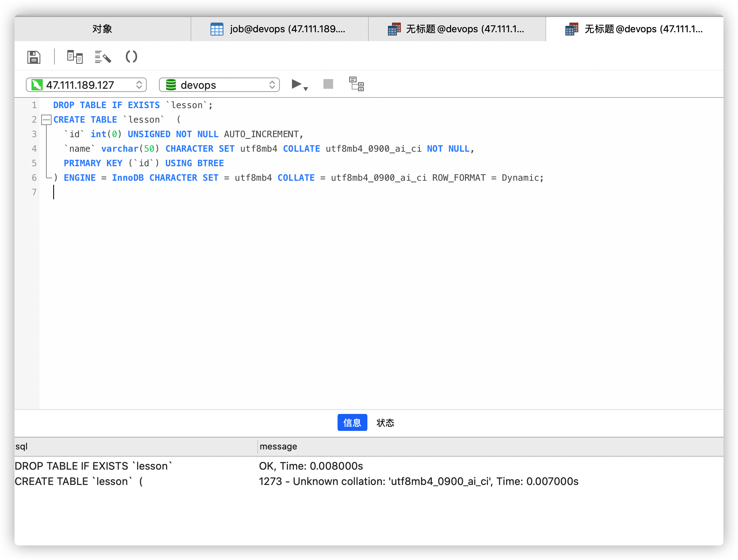Click the code snippet parentheses icon
Image resolution: width=738 pixels, height=560 pixels.
coord(131,56)
